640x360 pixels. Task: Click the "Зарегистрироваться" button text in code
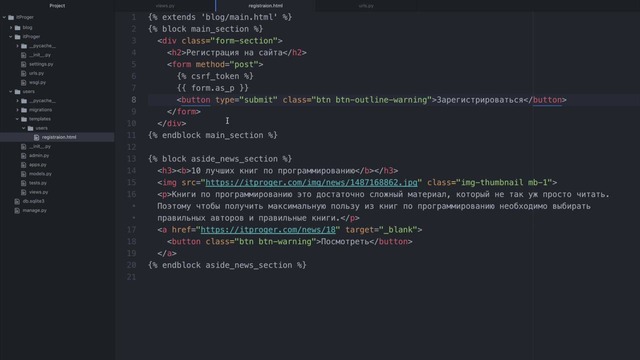[480, 100]
